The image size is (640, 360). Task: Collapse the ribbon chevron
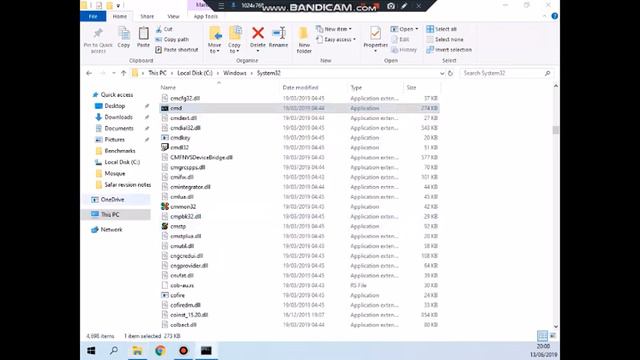(544, 16)
